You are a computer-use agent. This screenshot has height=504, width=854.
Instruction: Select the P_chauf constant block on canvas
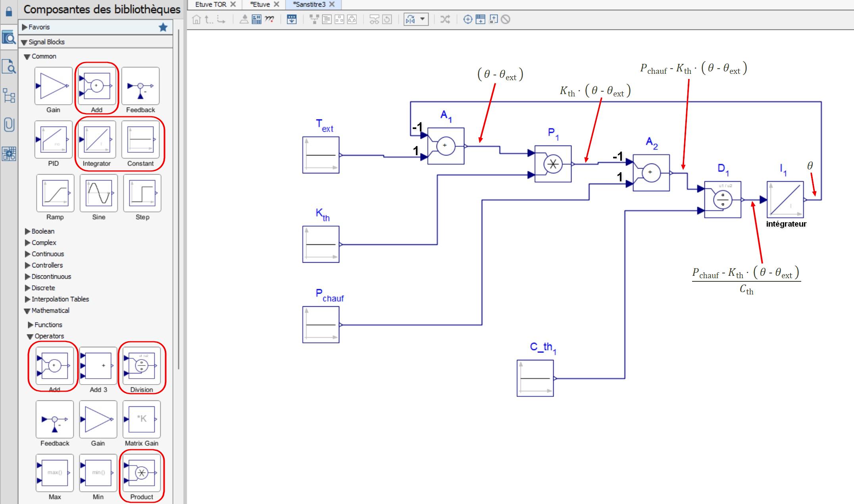(x=321, y=325)
